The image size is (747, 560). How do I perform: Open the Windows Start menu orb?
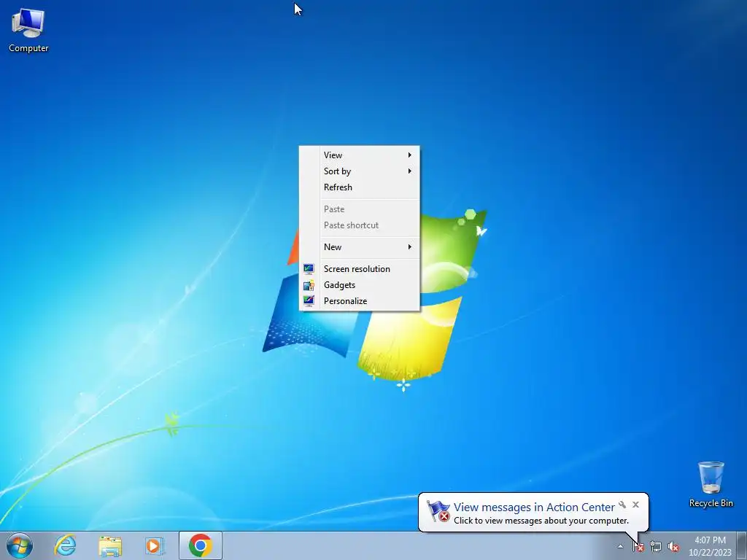19,545
